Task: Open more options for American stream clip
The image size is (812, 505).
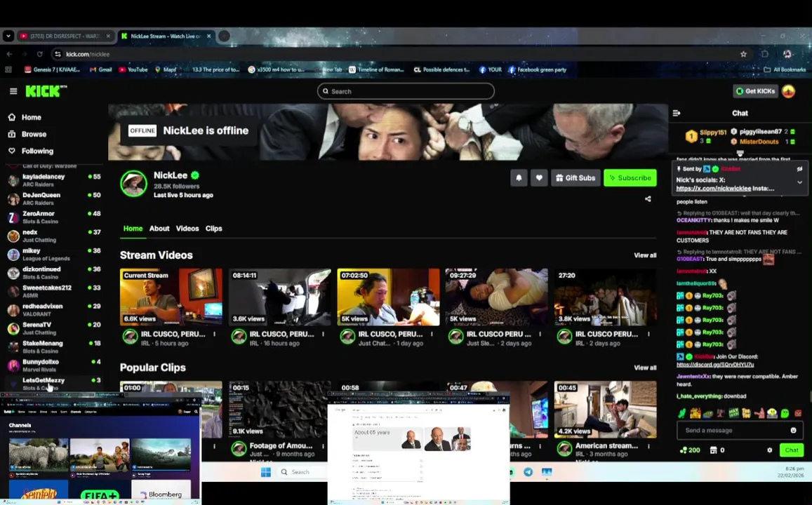Action: (648, 446)
